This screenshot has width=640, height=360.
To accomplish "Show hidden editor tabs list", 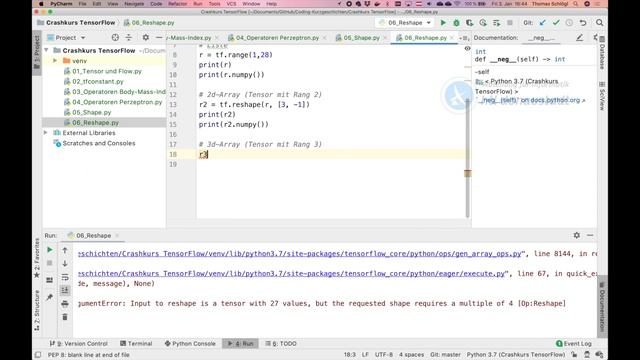I will [464, 38].
